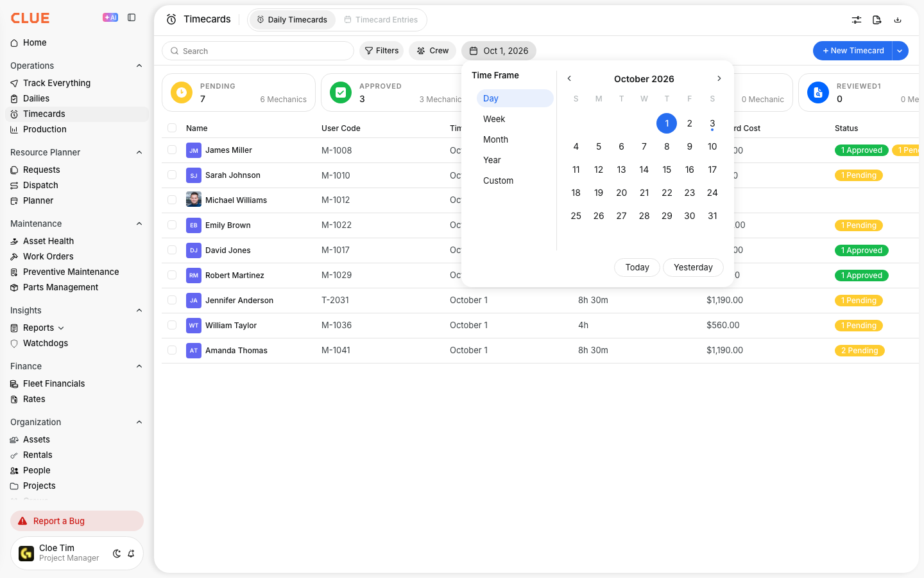Click the Search input field
924x578 pixels.
coord(258,51)
